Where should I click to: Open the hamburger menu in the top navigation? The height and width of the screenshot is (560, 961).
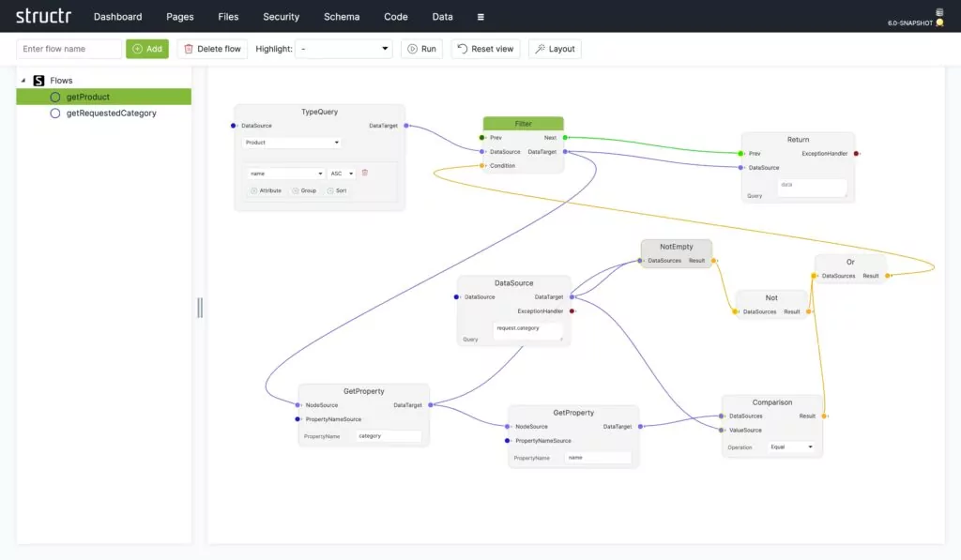pyautogui.click(x=480, y=17)
